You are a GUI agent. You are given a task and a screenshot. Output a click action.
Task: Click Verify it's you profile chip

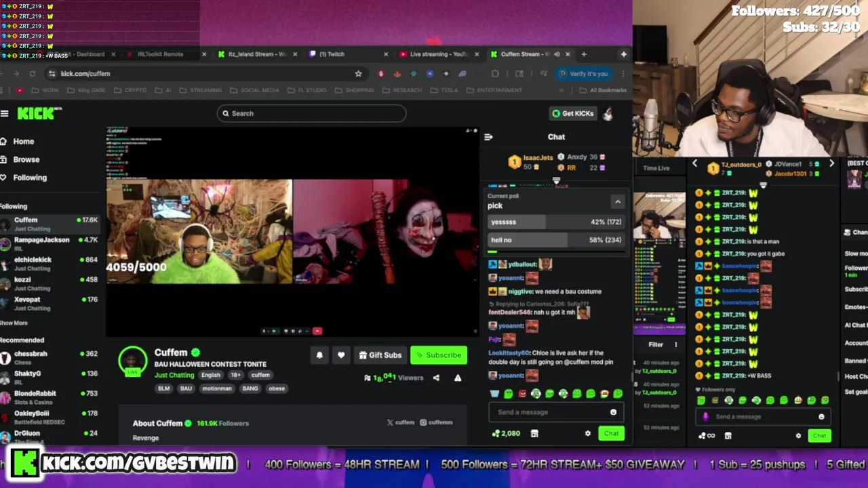pyautogui.click(x=583, y=74)
